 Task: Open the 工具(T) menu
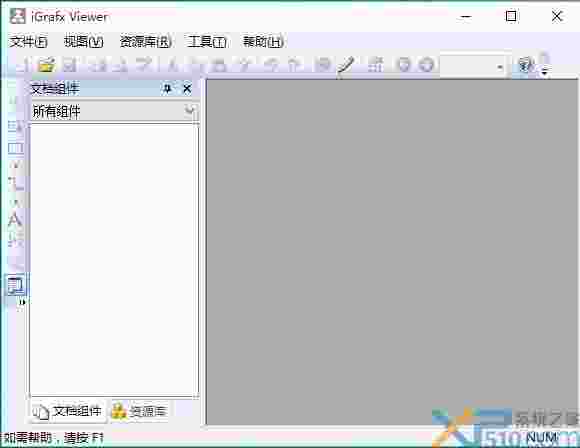pyautogui.click(x=207, y=41)
